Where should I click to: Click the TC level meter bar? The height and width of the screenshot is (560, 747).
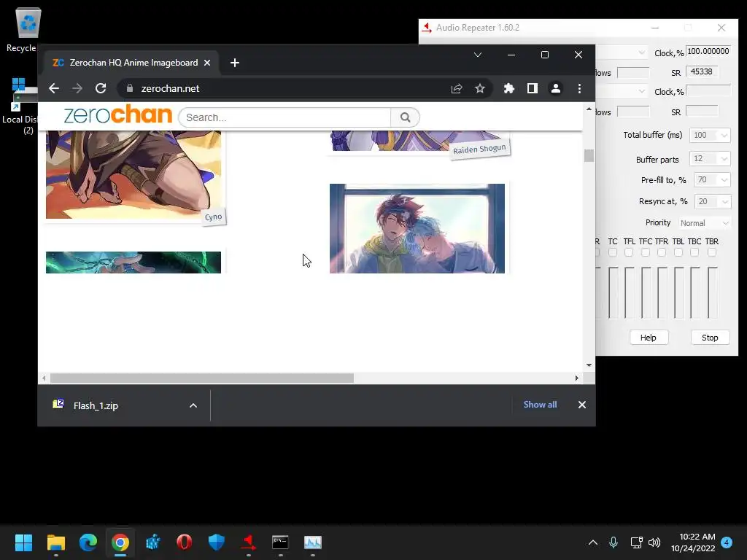click(x=613, y=292)
